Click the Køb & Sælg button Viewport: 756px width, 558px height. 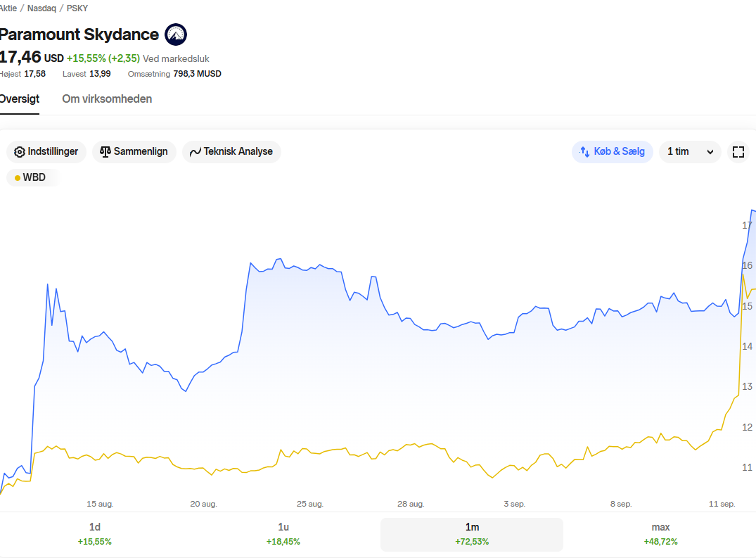[x=613, y=151]
